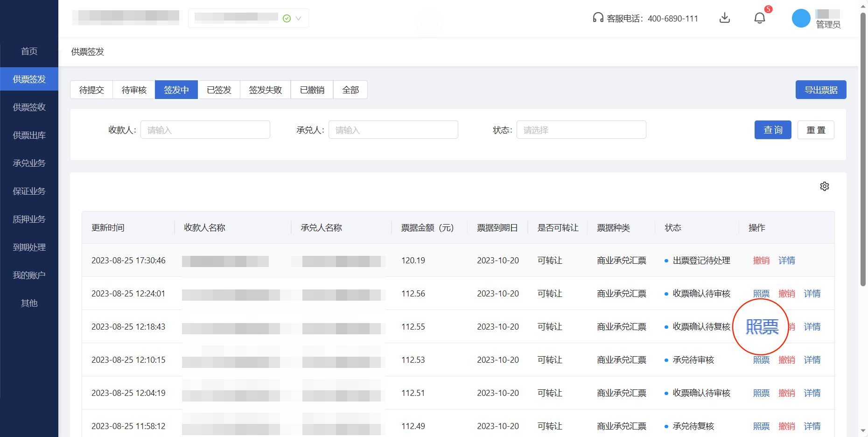868x437 pixels.
Task: Expand the company selector dropdown arrow
Action: (298, 18)
